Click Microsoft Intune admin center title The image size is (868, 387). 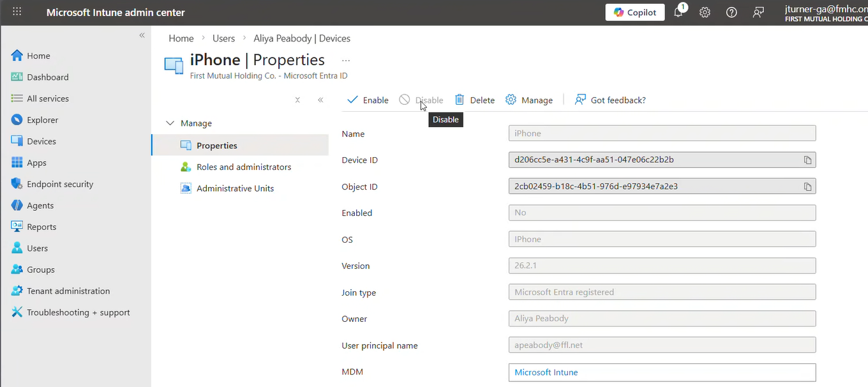116,12
